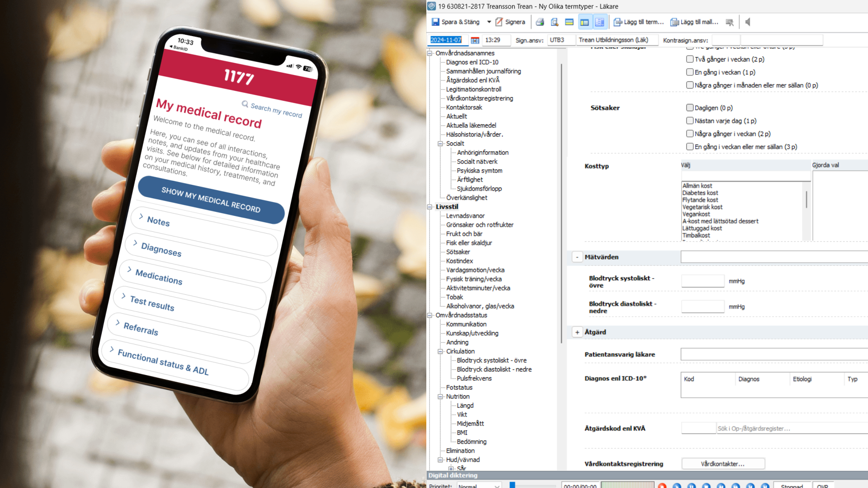Open print preview magnifier icon

555,22
